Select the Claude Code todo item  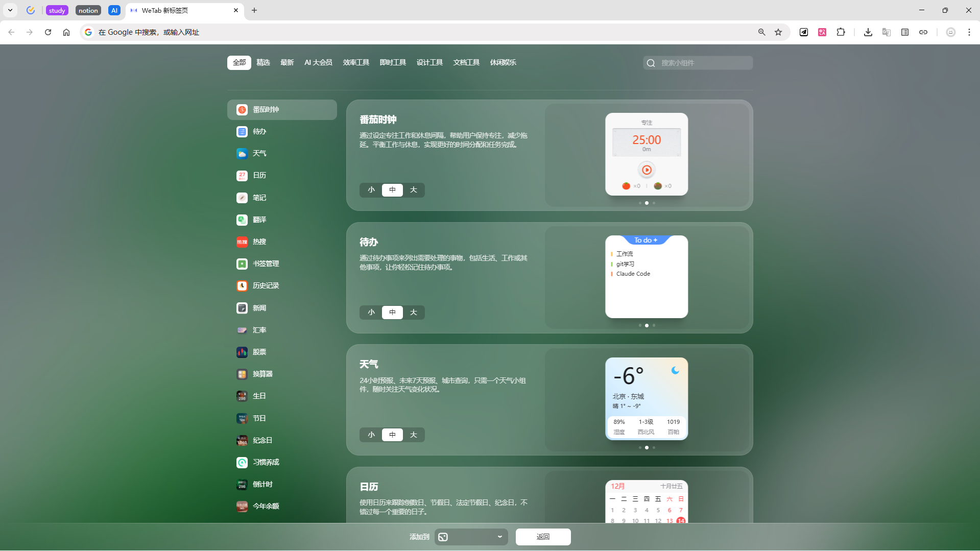point(633,274)
